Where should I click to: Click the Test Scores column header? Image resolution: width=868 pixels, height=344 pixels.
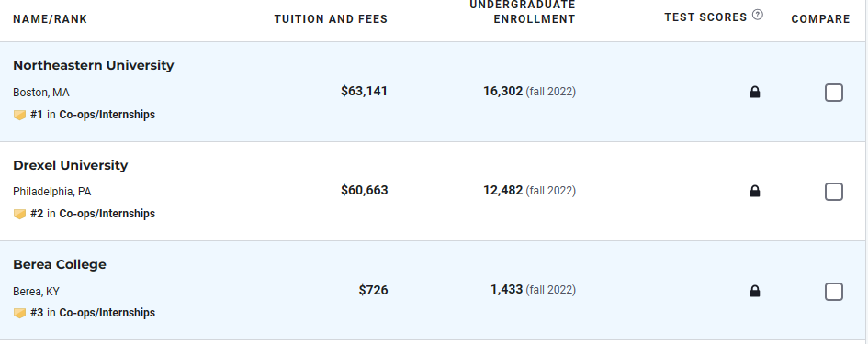(x=705, y=17)
